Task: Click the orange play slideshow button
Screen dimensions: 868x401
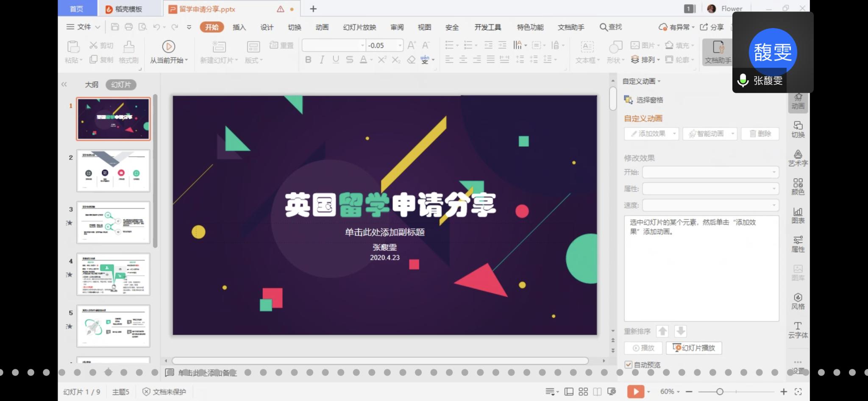Action: (635, 392)
